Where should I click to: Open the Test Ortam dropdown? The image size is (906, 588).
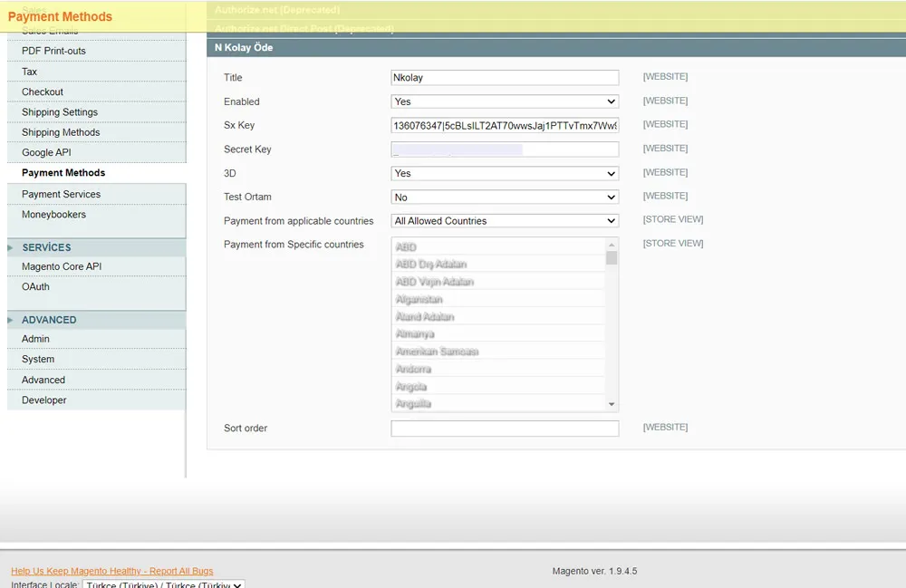(x=505, y=197)
